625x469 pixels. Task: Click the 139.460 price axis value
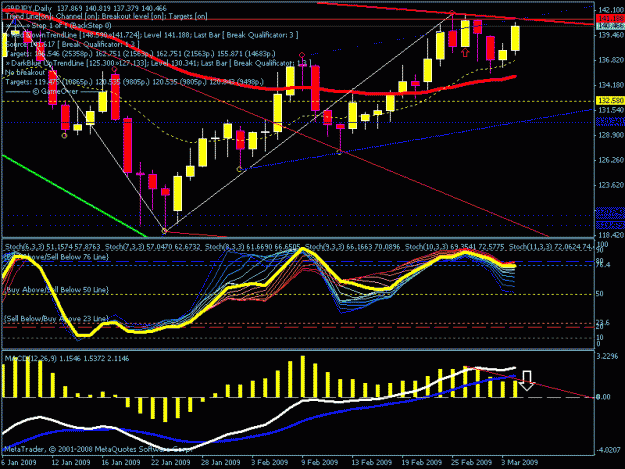coord(611,35)
